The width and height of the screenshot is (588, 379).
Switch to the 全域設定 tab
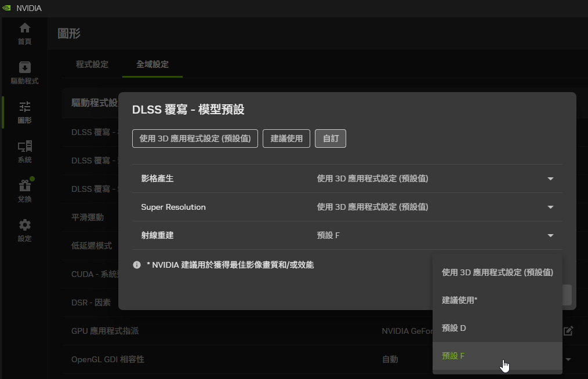click(153, 64)
